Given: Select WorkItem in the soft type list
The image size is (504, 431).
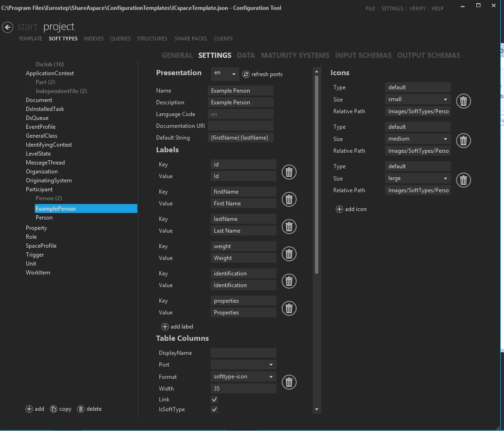Looking at the screenshot, I should (x=38, y=273).
